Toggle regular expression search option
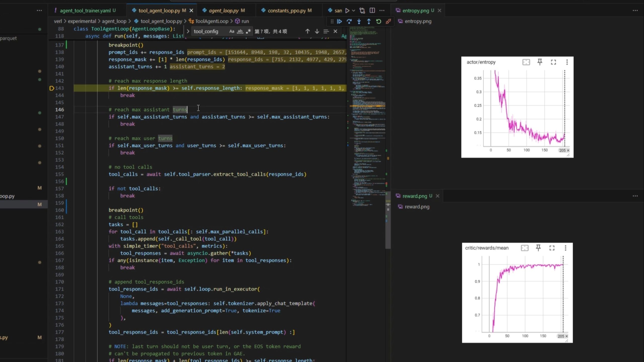The width and height of the screenshot is (644, 362). 248,31
